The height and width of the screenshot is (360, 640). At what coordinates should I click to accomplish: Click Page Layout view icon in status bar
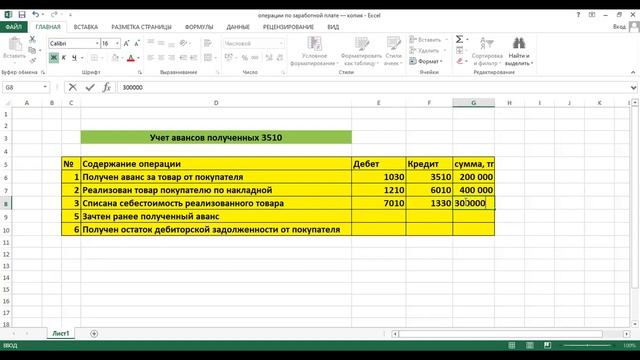529,345
